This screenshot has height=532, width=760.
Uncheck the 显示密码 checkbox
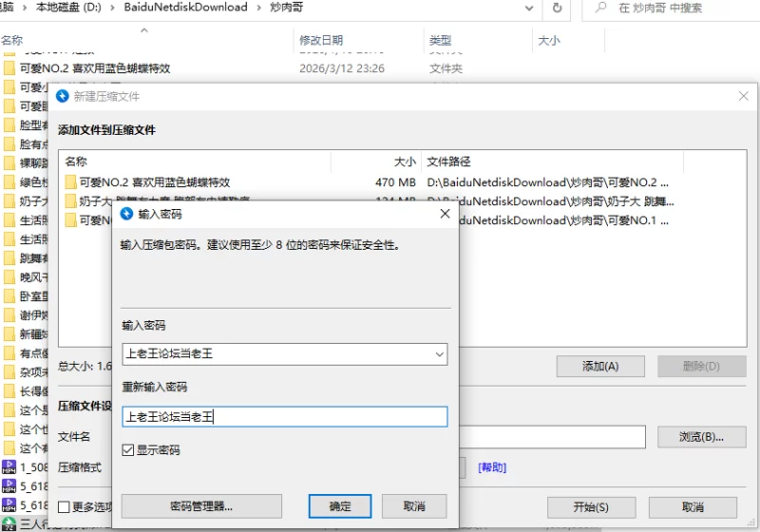point(128,450)
